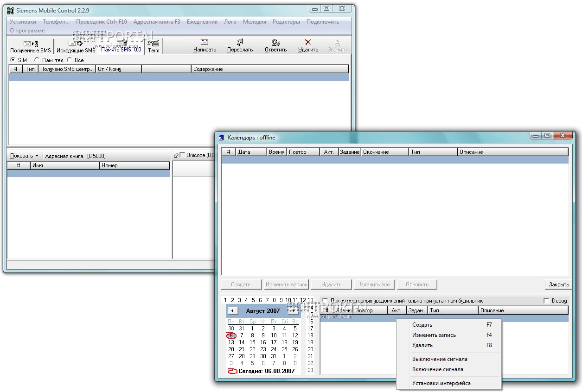Click the Содержание column header in SMS list
The height and width of the screenshot is (392, 582).
coord(269,69)
